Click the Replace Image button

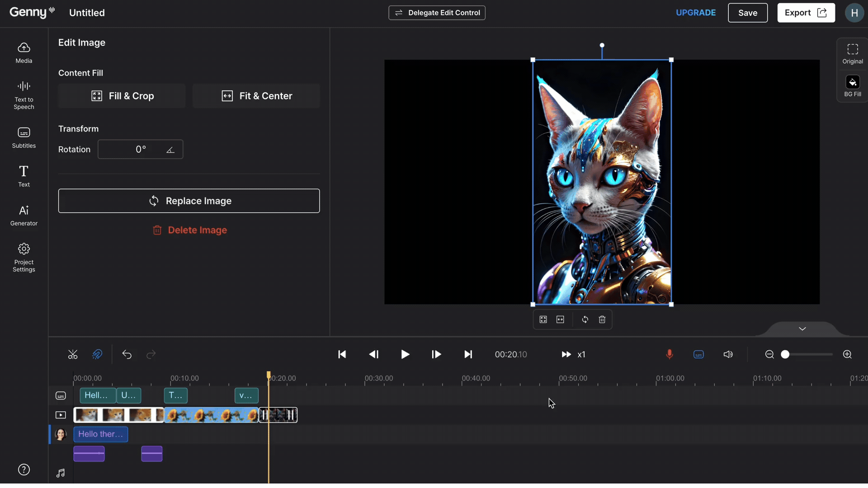tap(189, 201)
